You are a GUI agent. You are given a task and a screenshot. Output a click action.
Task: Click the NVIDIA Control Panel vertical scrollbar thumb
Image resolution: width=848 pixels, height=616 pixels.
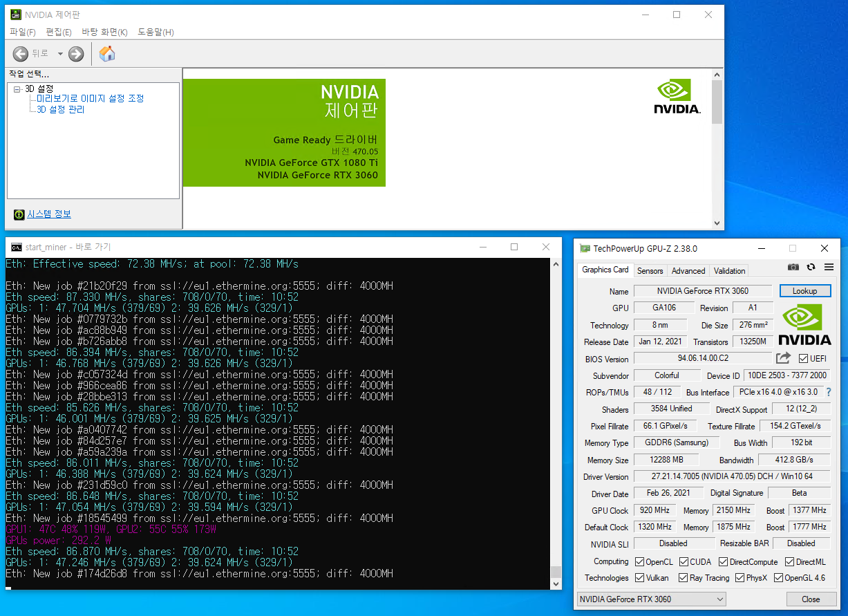click(x=717, y=102)
